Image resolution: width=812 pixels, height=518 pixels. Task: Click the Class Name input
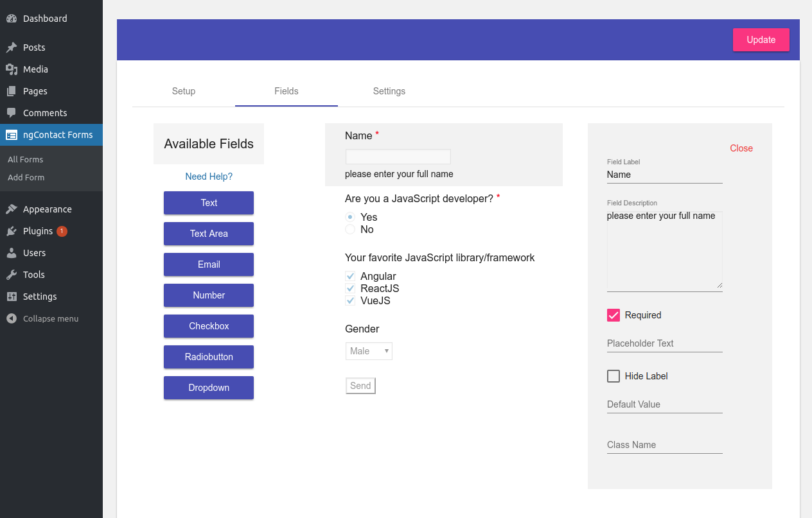665,445
